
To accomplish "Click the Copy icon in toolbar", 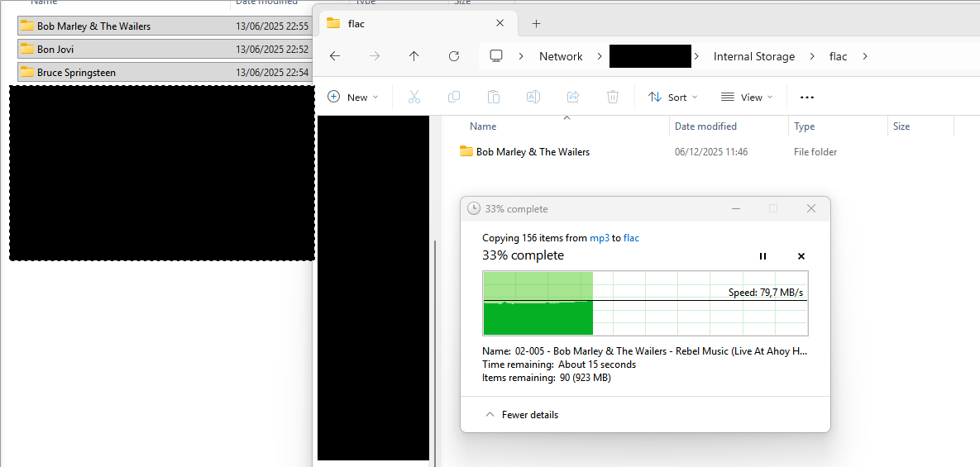I will (454, 97).
